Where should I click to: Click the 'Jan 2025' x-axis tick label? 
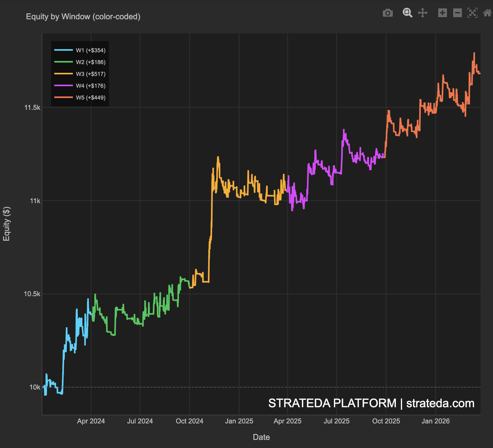(x=239, y=421)
